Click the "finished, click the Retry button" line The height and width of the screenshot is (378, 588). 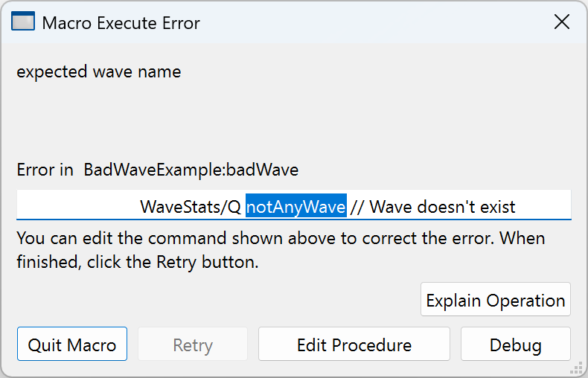(x=138, y=263)
